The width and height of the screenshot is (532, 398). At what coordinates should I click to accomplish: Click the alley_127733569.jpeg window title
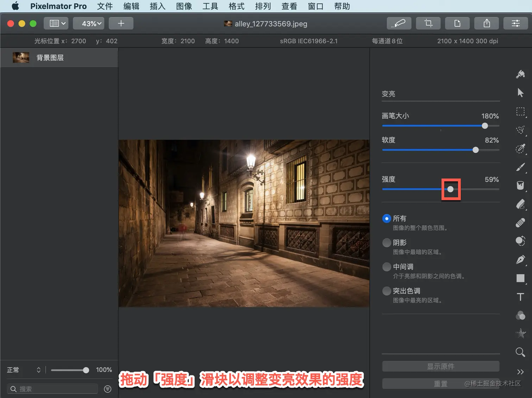tap(271, 24)
